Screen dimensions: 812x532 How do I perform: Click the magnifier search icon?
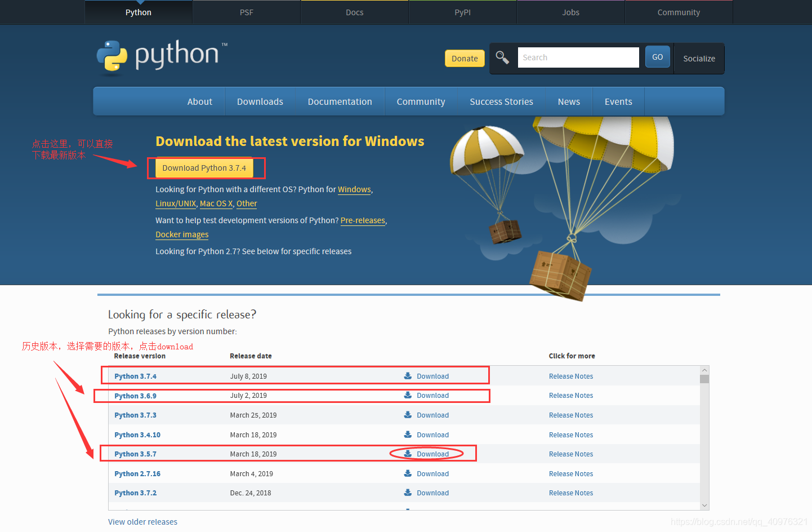tap(502, 57)
